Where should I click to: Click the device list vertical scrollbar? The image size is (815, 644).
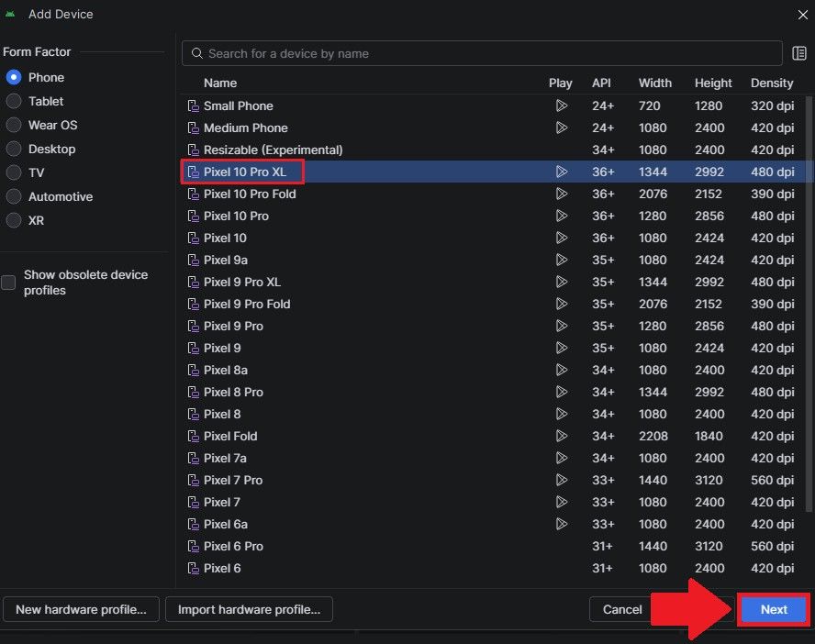(809, 304)
